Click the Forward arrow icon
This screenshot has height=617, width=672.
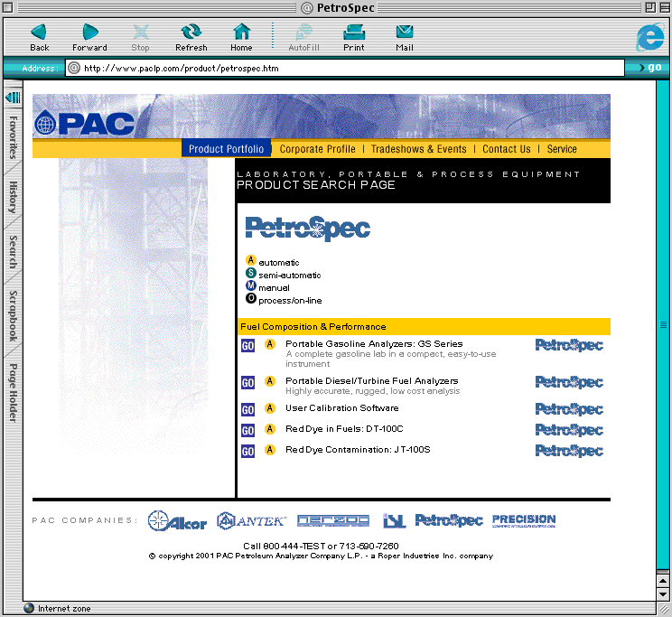(x=89, y=32)
